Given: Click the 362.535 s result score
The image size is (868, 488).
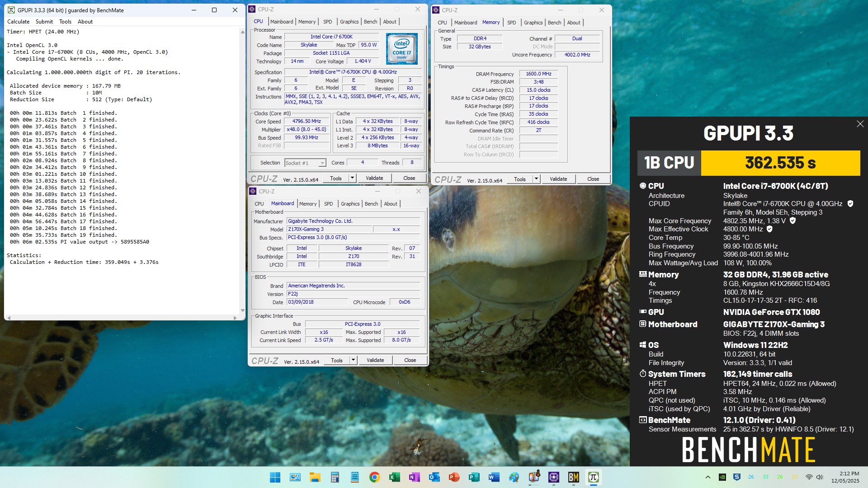Looking at the screenshot, I should tap(780, 163).
